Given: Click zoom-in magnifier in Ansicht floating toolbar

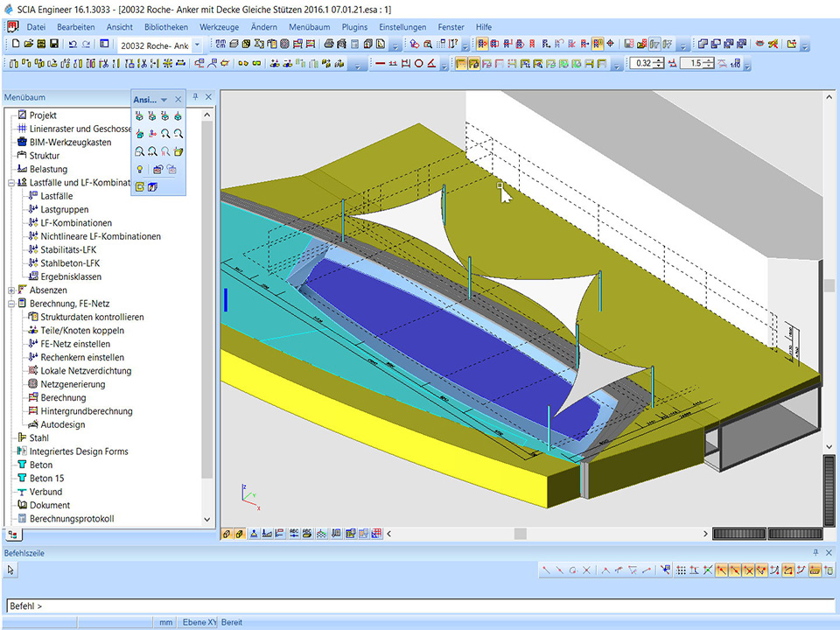Looking at the screenshot, I should [164, 134].
